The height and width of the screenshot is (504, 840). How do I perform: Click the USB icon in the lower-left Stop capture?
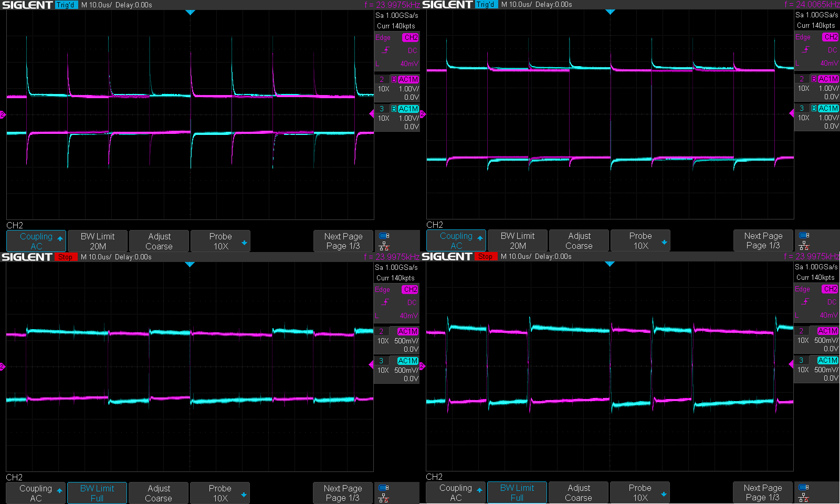(x=384, y=488)
